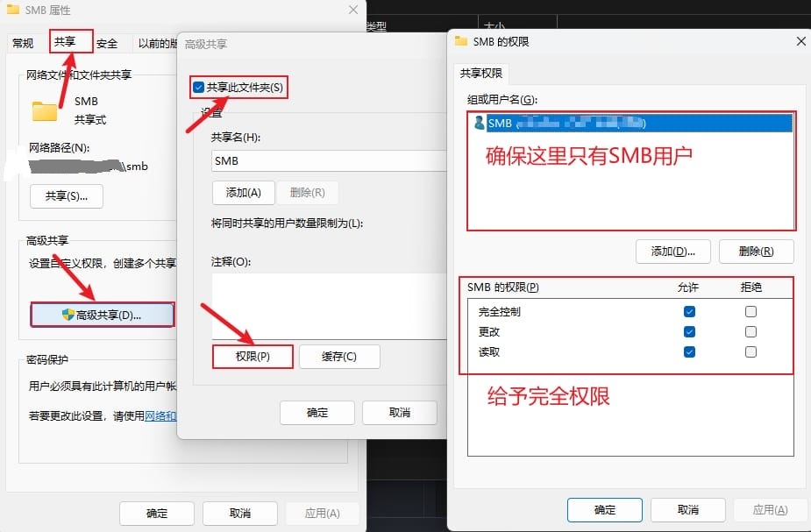
Task: Toggle 读取 allow checkbox
Action: [689, 351]
